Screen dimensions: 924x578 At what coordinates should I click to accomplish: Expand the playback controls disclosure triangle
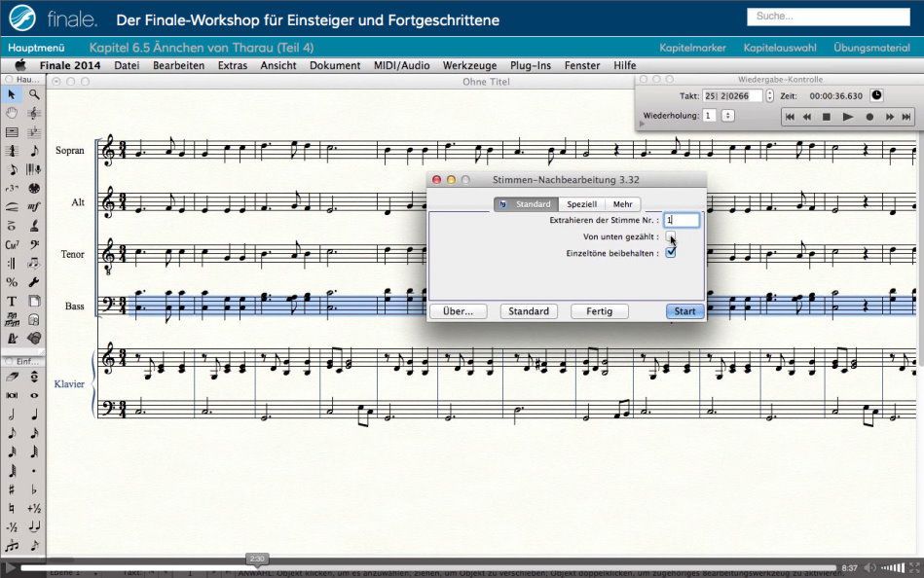643,124
